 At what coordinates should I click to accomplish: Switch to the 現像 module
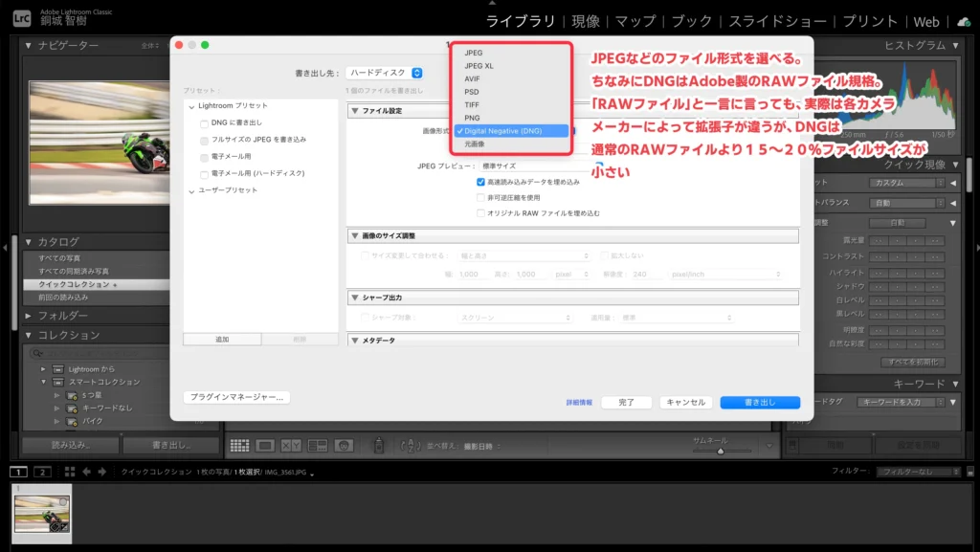(586, 21)
